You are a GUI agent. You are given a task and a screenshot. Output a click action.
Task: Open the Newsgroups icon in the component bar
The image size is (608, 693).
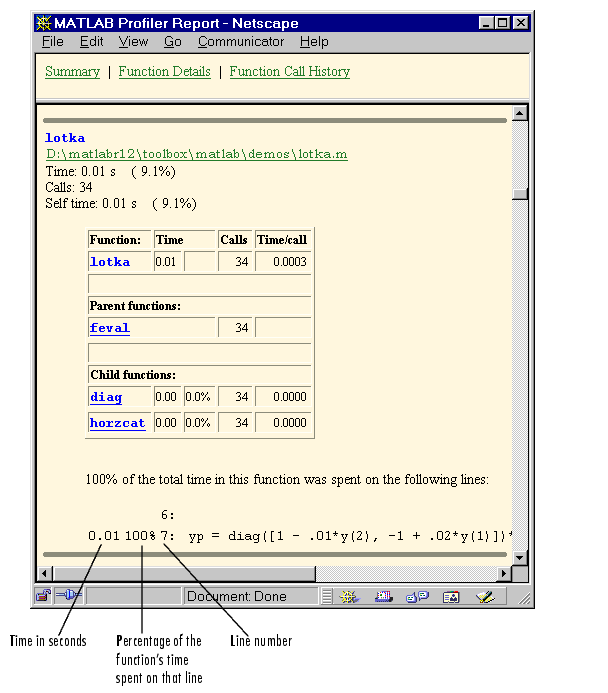click(x=417, y=597)
